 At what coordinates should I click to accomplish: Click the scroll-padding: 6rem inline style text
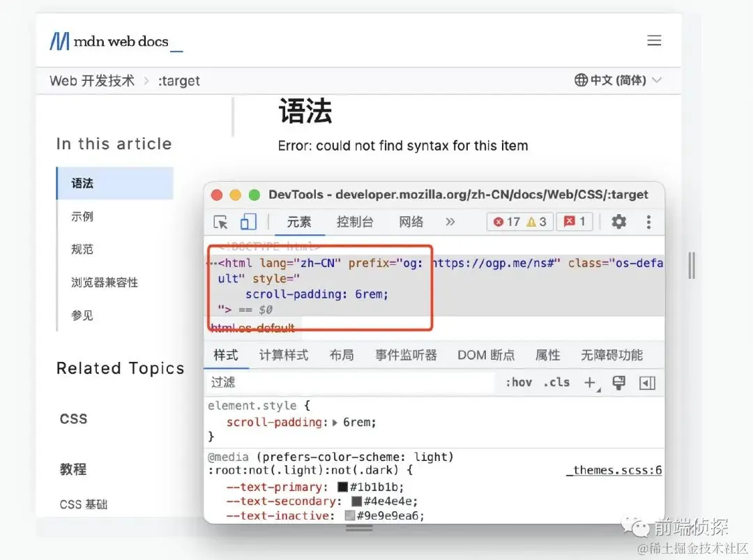(317, 294)
